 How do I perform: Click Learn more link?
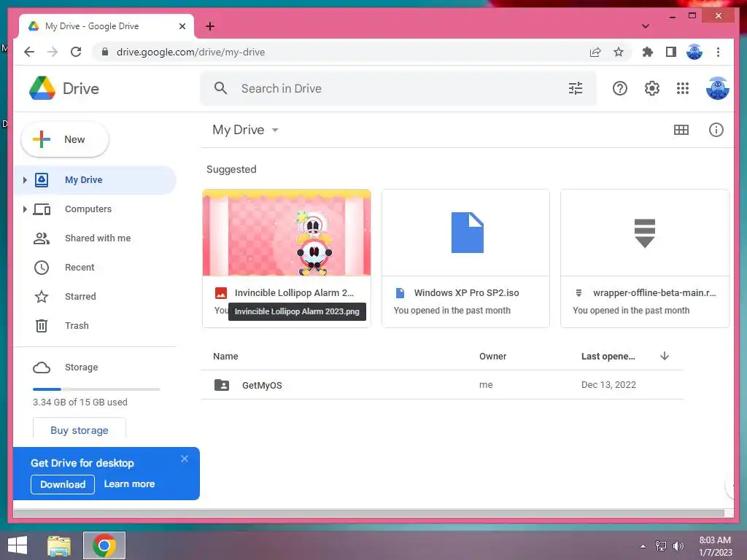(129, 484)
